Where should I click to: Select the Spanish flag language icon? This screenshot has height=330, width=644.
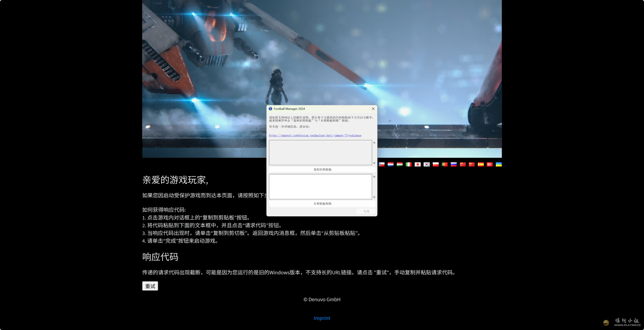[x=481, y=164]
